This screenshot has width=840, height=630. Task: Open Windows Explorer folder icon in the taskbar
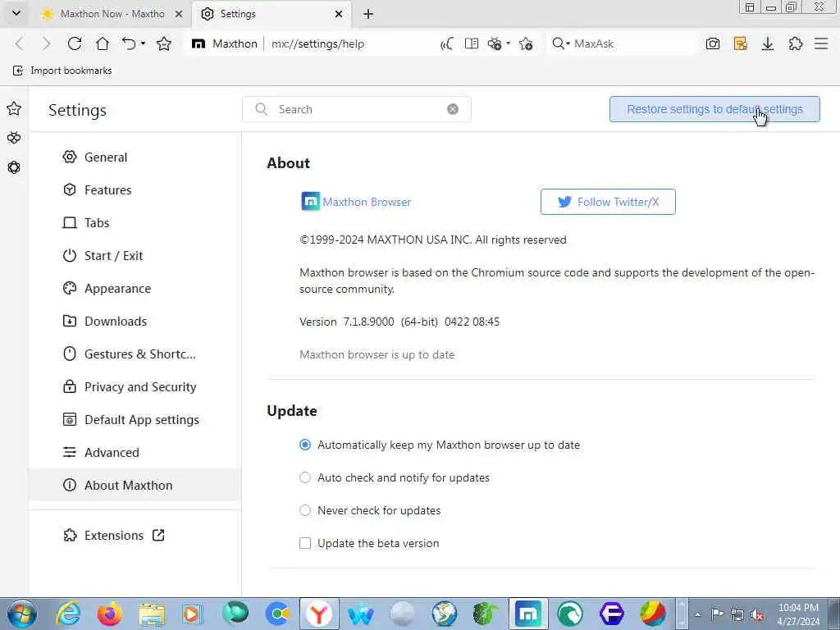pyautogui.click(x=152, y=614)
